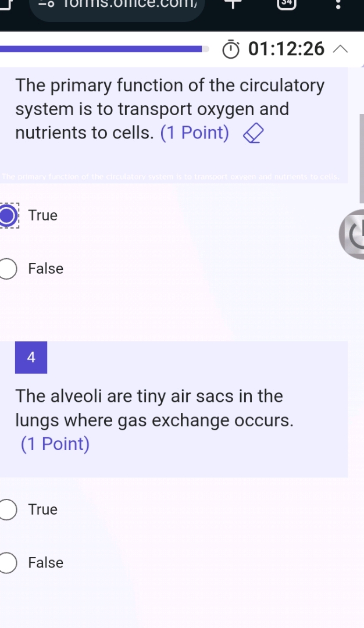Click the stopwatch timer icon
This screenshot has width=364, height=628.
point(231,50)
